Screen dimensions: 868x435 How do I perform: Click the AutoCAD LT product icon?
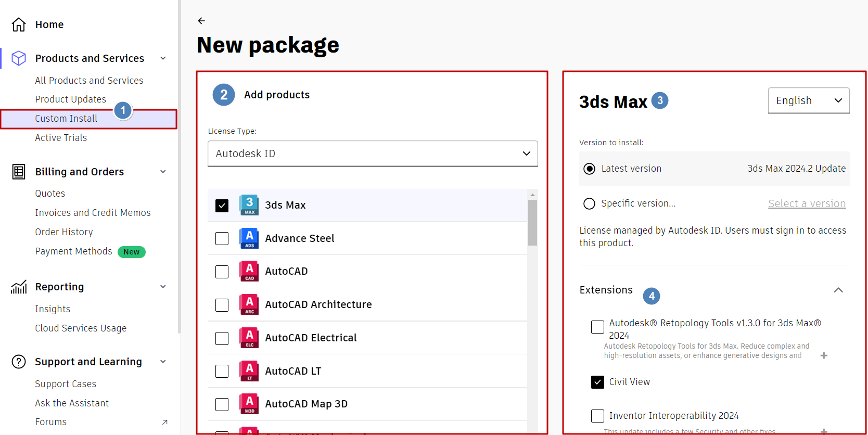pos(249,371)
